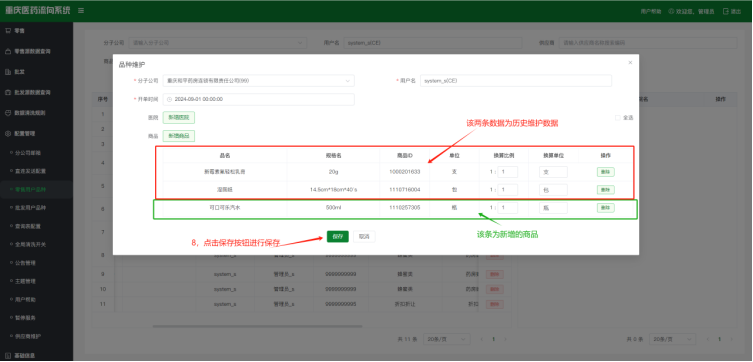This screenshot has width=753, height=362.
Task: Click the green 保存 button
Action: (338, 236)
